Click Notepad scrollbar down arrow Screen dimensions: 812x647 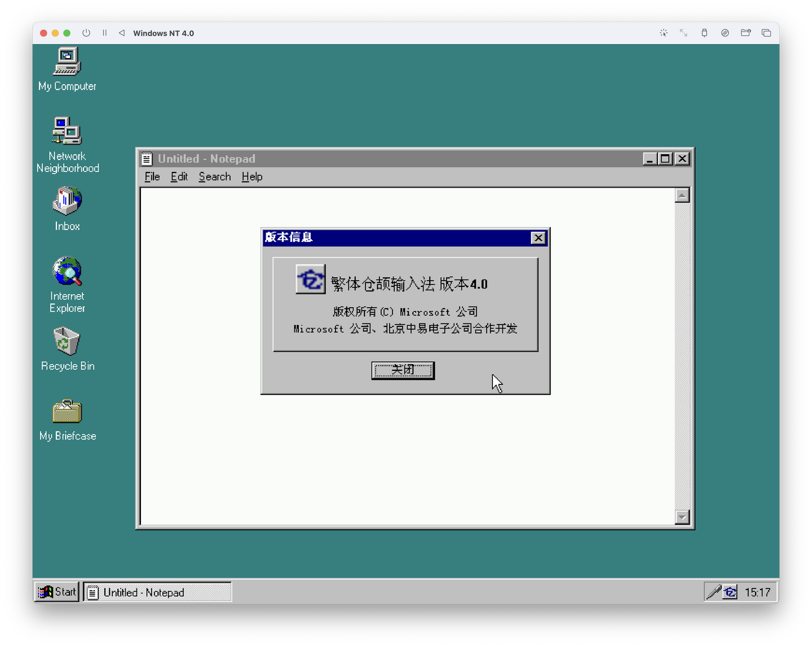682,517
